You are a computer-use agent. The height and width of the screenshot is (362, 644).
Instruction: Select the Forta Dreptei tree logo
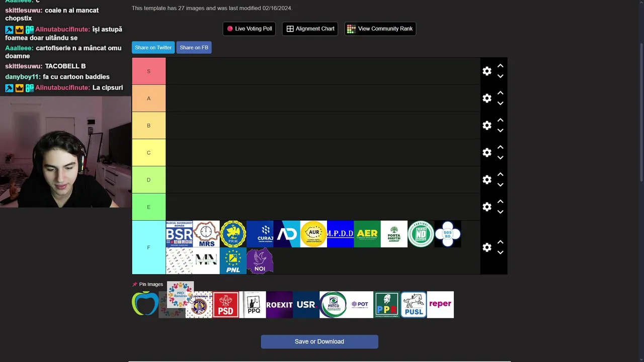point(394,234)
